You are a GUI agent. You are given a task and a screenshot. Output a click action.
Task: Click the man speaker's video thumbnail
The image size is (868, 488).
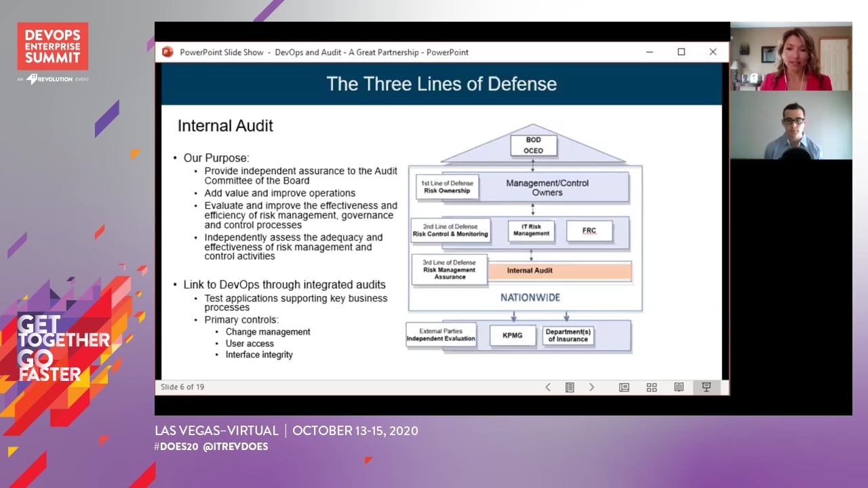(x=791, y=125)
